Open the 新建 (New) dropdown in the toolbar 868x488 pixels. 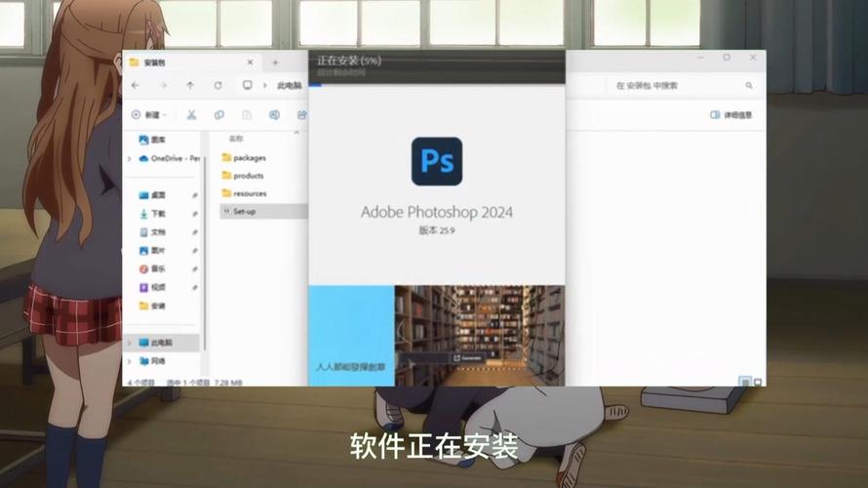click(149, 114)
